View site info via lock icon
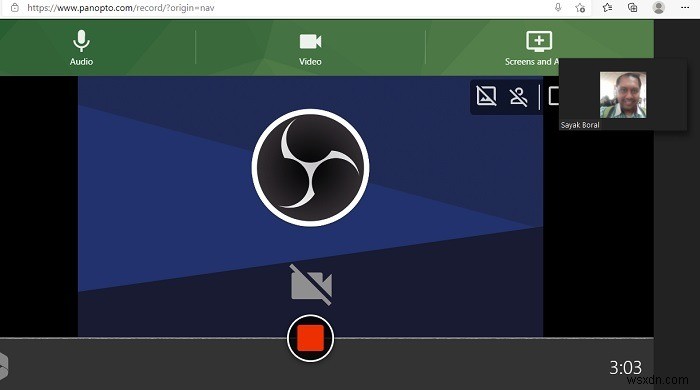The image size is (700, 390). click(x=15, y=8)
